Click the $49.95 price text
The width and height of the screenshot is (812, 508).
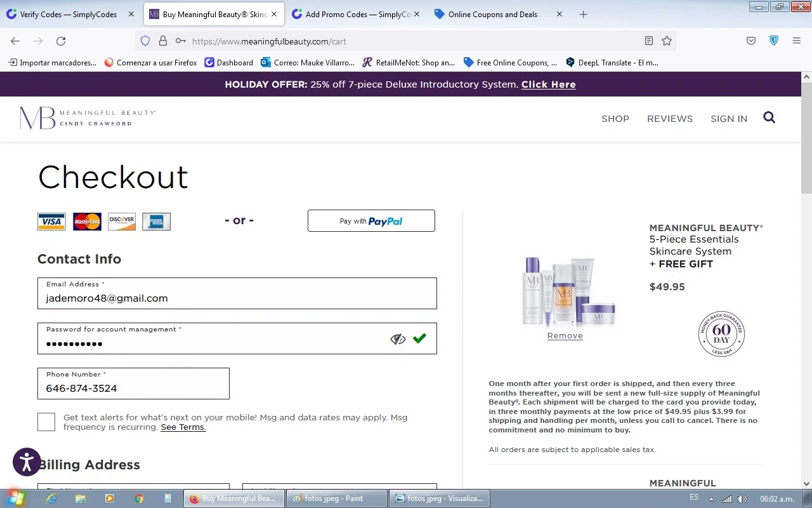(x=667, y=287)
